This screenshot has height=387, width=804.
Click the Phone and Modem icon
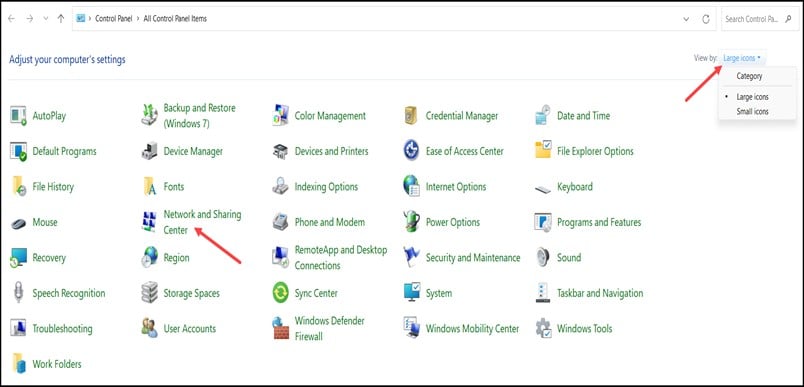coord(280,222)
